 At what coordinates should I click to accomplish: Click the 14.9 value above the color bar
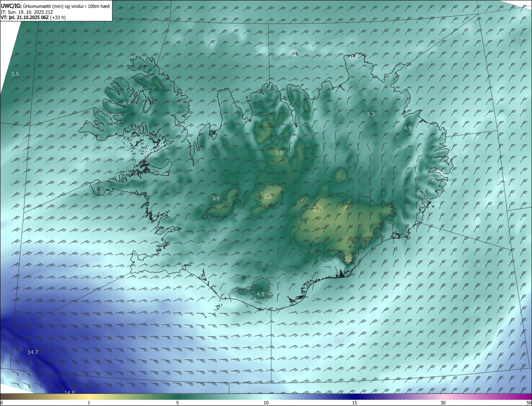(x=69, y=392)
